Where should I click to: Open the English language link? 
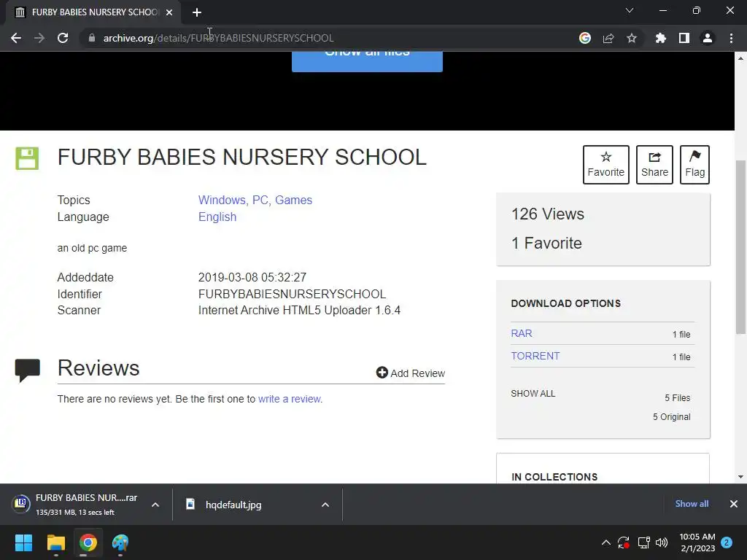217,217
